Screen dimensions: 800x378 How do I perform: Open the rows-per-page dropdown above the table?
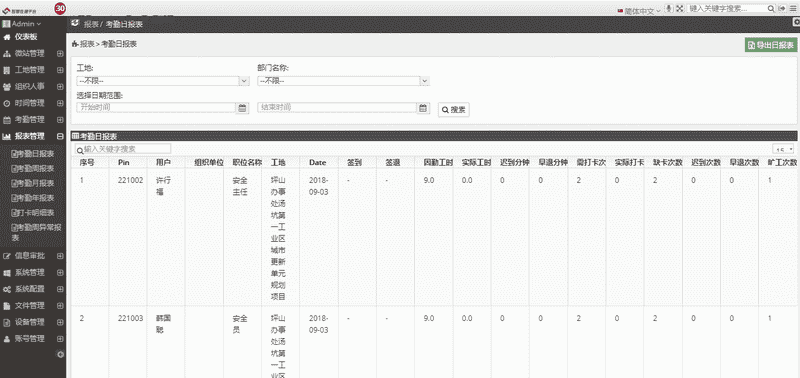[784, 149]
